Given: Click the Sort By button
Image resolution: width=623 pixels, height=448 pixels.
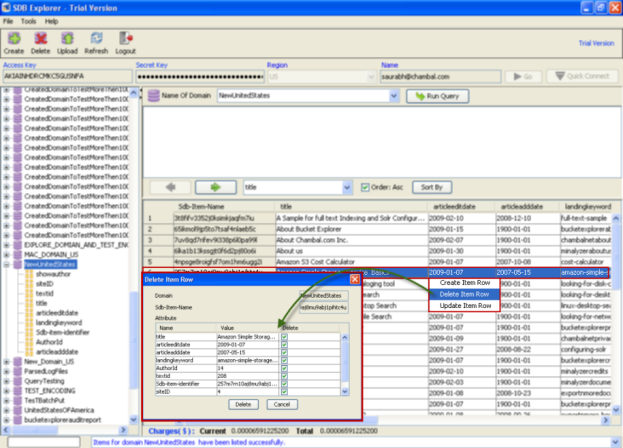Looking at the screenshot, I should coord(431,187).
